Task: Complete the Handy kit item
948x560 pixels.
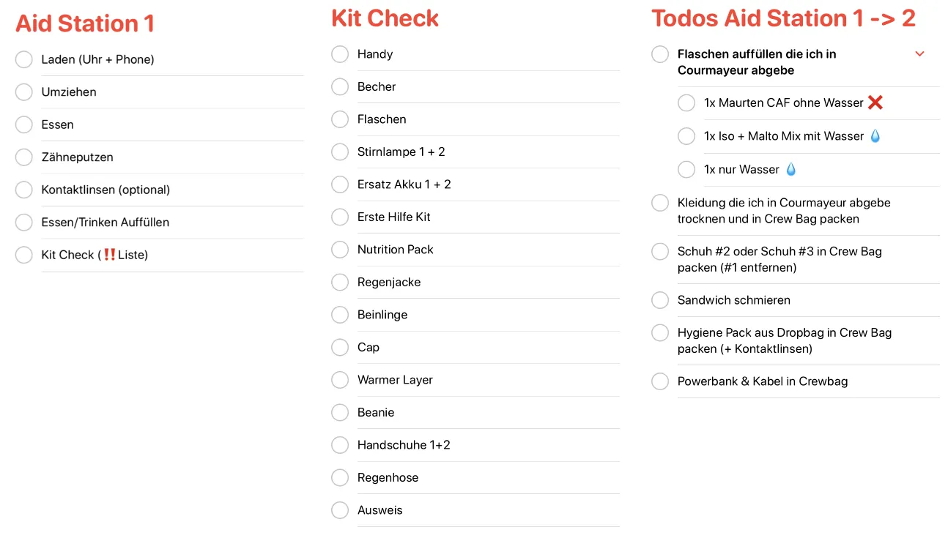Action: point(340,54)
